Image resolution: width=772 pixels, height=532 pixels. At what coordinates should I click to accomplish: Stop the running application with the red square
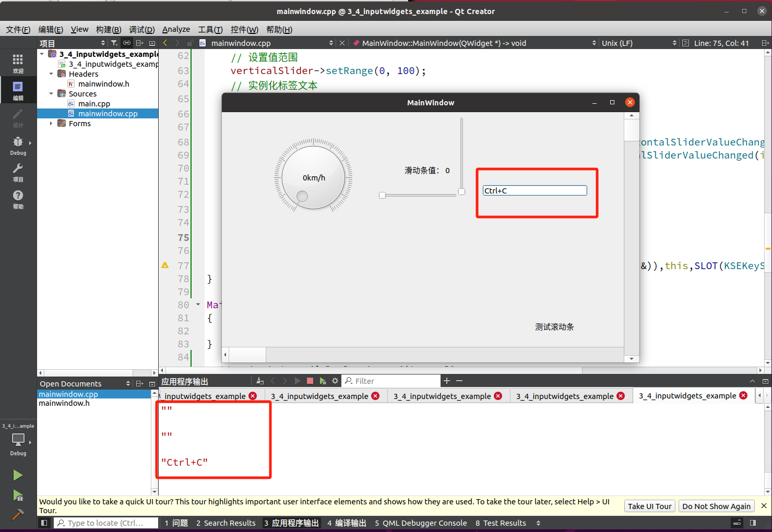[x=310, y=381]
